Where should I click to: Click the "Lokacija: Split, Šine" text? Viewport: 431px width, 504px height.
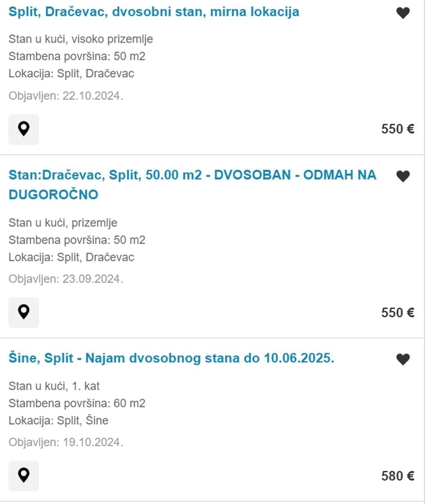[58, 420]
